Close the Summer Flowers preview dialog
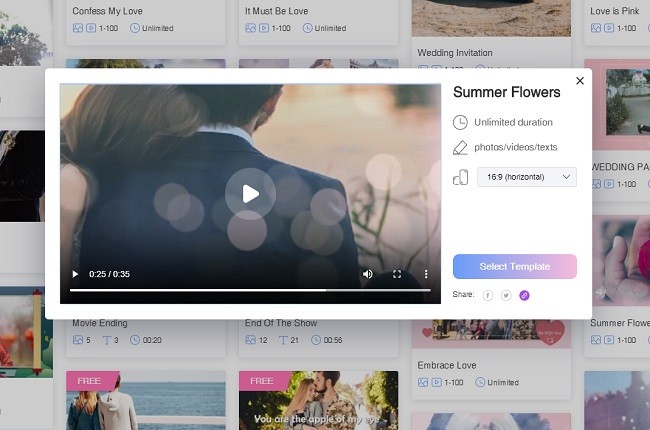The image size is (650, 430). click(580, 81)
